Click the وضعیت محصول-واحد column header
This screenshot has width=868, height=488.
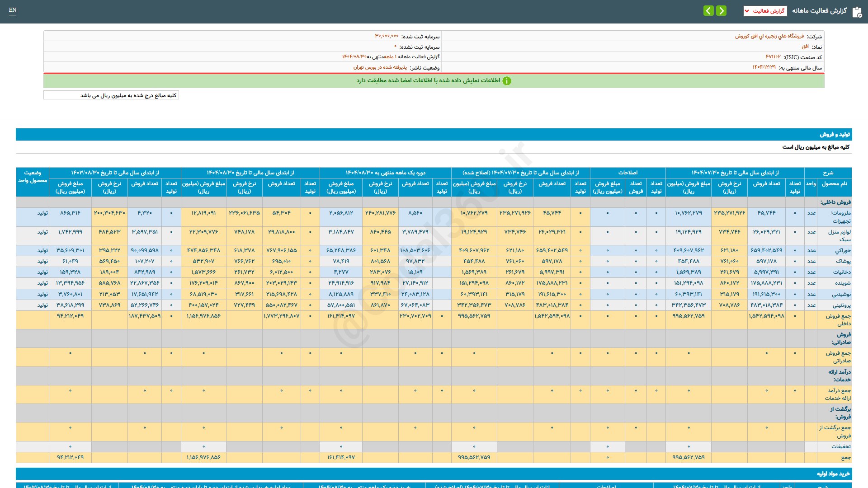(x=33, y=177)
